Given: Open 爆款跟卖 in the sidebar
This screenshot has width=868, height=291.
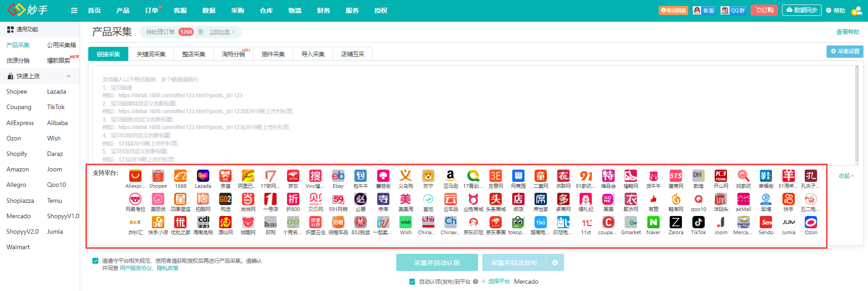Looking at the screenshot, I should (x=59, y=60).
